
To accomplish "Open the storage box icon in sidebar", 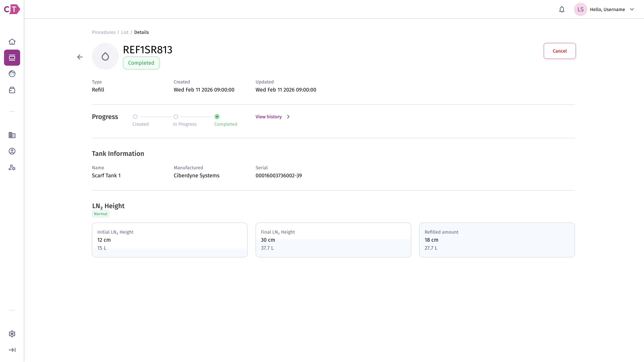I will tap(12, 90).
